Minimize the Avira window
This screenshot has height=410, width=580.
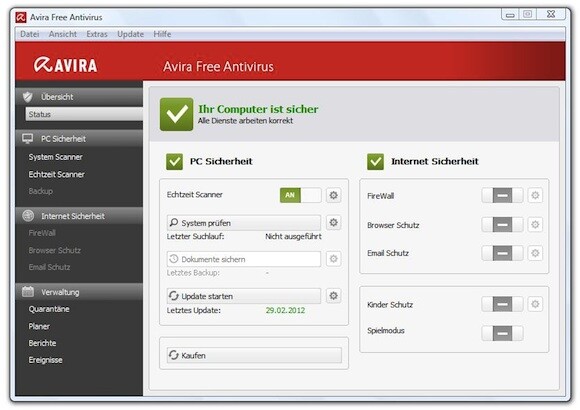point(510,14)
